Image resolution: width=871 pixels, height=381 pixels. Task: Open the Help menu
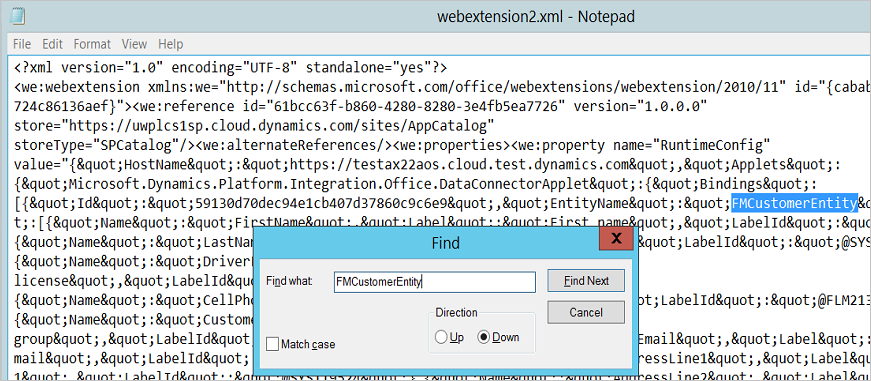pos(171,44)
